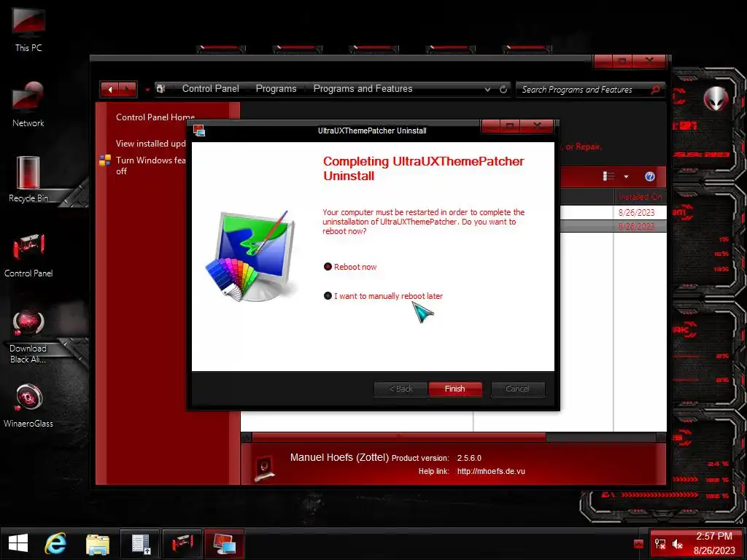Screen dimensions: 747x560
Task: Click the change view list icon
Action: coord(609,176)
